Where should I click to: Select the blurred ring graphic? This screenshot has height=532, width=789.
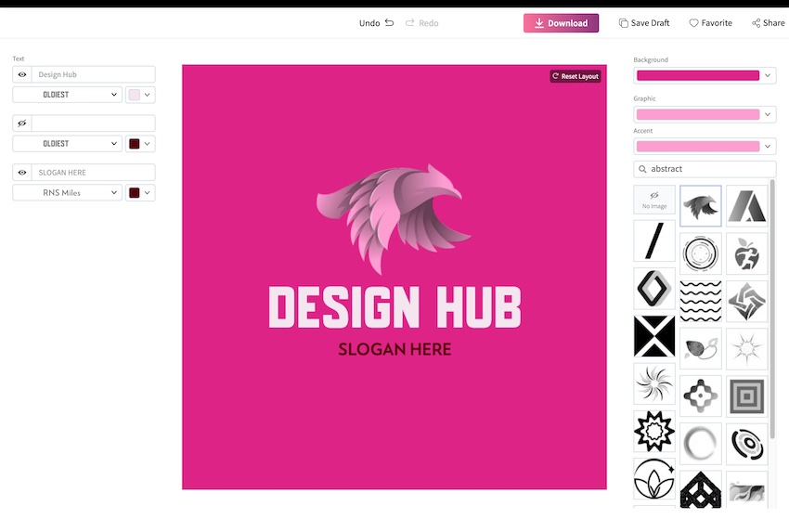[x=701, y=444]
